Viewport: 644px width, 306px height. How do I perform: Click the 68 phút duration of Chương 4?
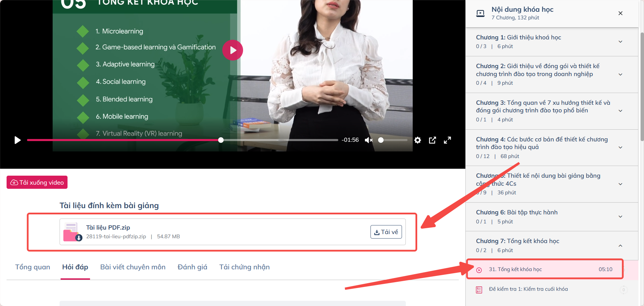(510, 156)
